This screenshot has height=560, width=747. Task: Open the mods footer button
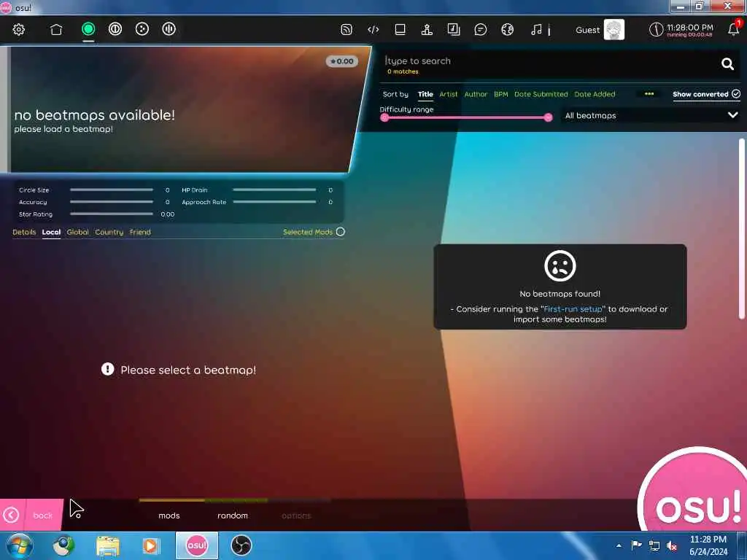[x=169, y=516]
